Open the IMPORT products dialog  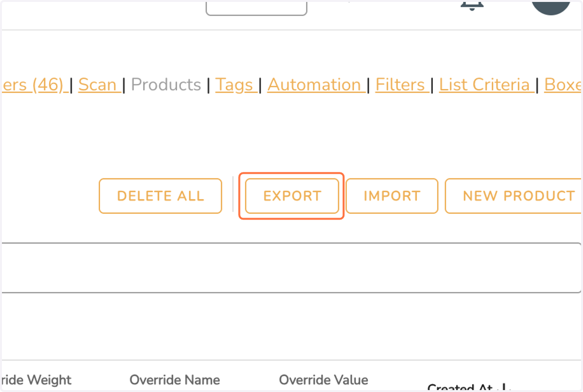[392, 196]
